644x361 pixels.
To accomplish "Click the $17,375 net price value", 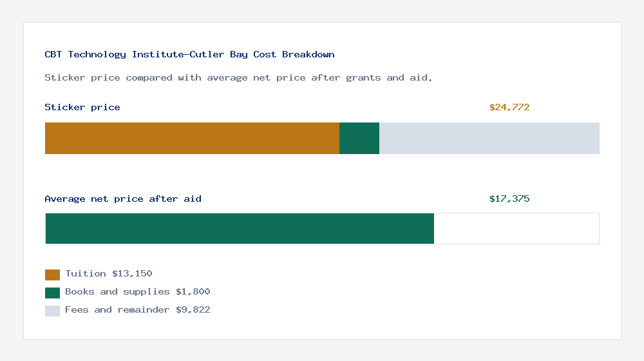I will coord(509,199).
